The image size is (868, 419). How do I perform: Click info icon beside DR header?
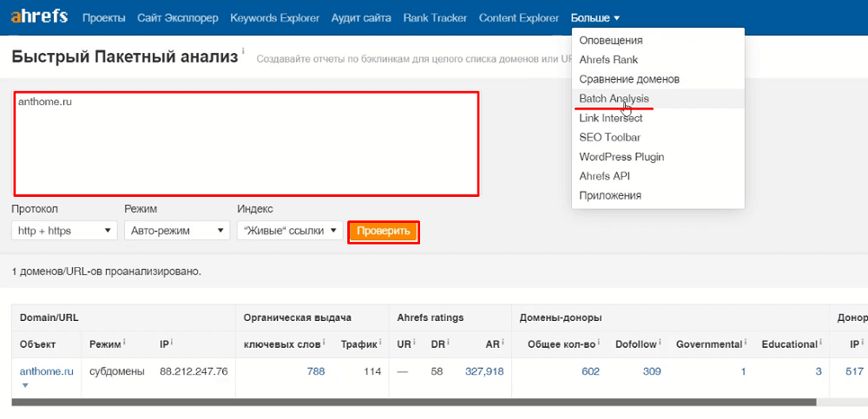[x=449, y=343]
